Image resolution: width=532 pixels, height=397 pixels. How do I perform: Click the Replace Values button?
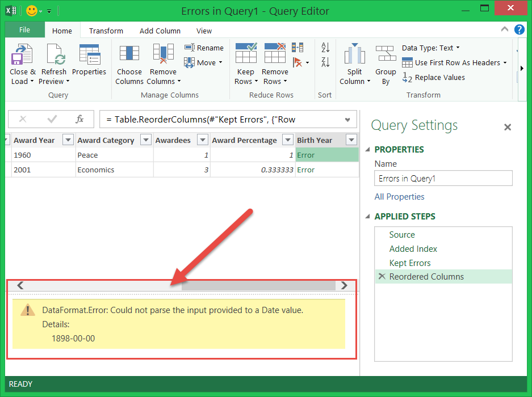(433, 78)
